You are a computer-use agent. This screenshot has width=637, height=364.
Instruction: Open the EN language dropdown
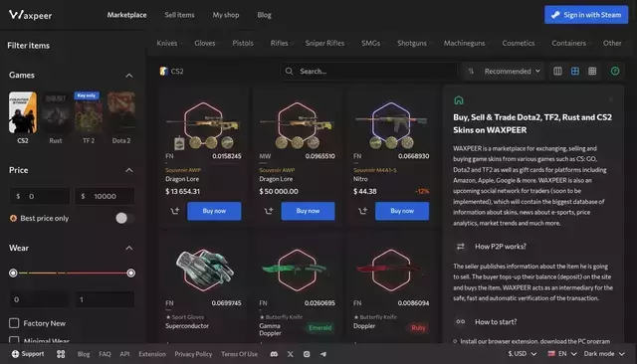[x=562, y=354]
